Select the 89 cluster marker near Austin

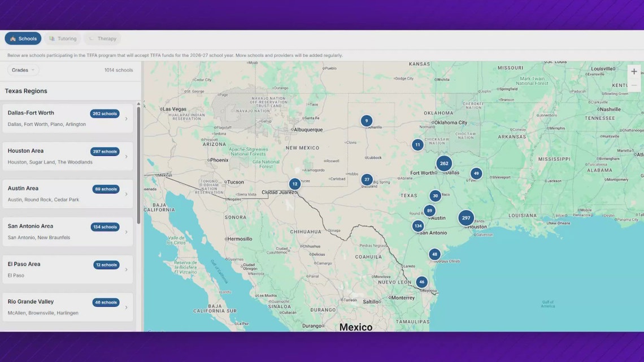tap(430, 211)
